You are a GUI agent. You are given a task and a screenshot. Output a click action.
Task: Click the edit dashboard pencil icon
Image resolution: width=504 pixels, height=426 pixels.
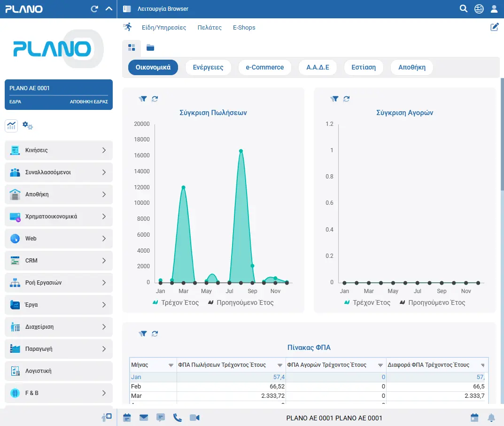pos(494,27)
